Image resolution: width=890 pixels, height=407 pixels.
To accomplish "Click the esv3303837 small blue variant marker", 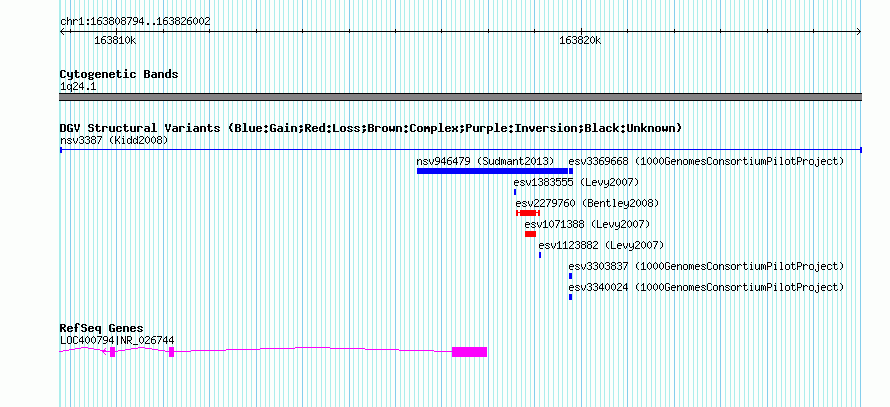I will (570, 276).
